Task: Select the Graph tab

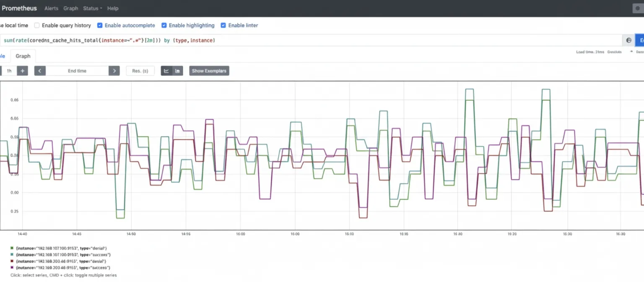Action: tap(23, 56)
